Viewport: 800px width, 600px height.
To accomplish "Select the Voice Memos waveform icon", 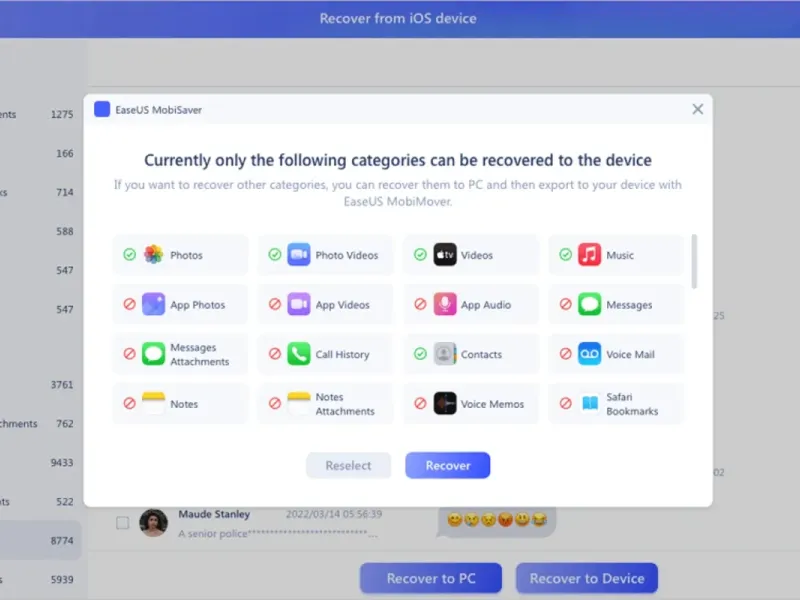I will click(x=444, y=403).
